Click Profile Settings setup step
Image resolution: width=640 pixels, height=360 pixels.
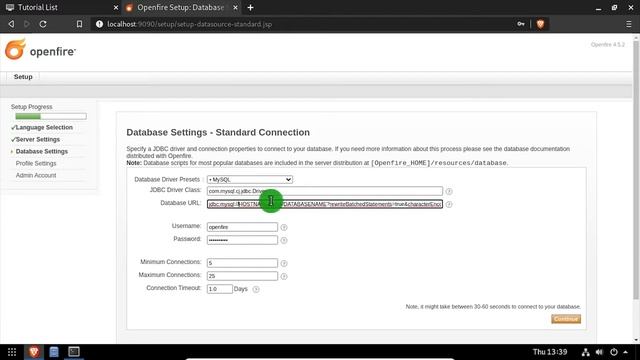point(36,163)
